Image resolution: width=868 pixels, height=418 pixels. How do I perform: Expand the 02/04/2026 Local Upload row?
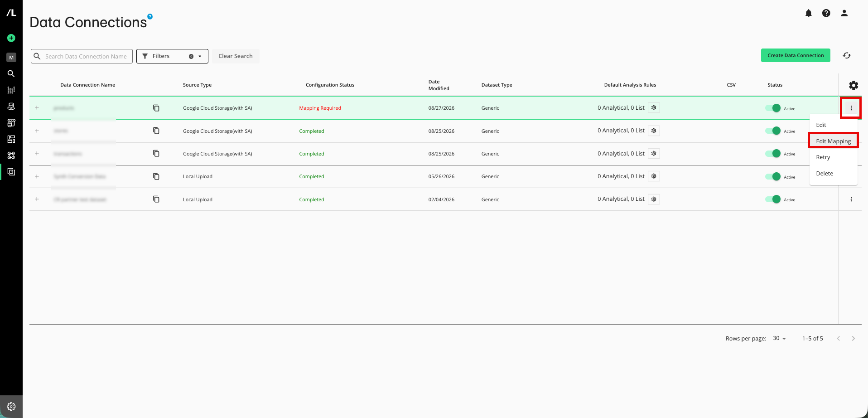click(37, 199)
